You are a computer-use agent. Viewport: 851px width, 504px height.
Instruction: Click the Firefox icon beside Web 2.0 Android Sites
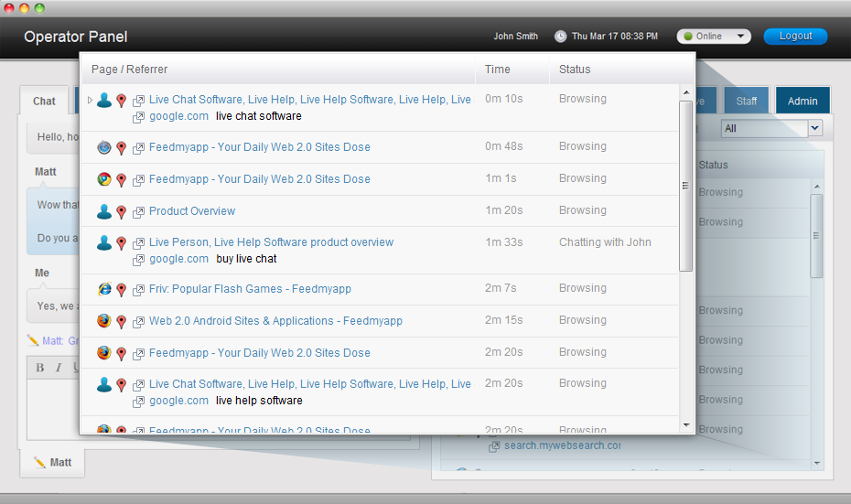[104, 321]
